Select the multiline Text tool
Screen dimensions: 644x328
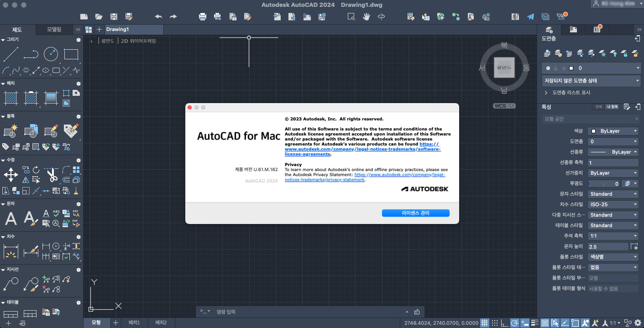click(x=10, y=219)
